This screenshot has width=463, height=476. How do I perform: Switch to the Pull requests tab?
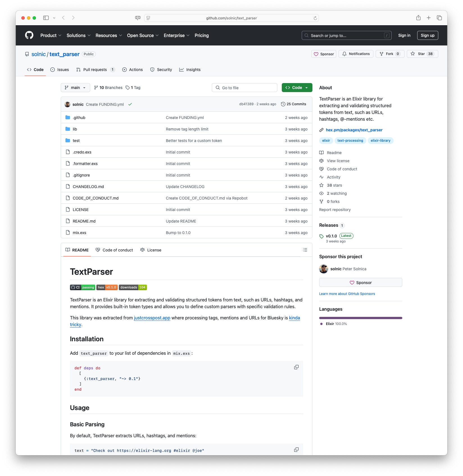click(x=95, y=69)
